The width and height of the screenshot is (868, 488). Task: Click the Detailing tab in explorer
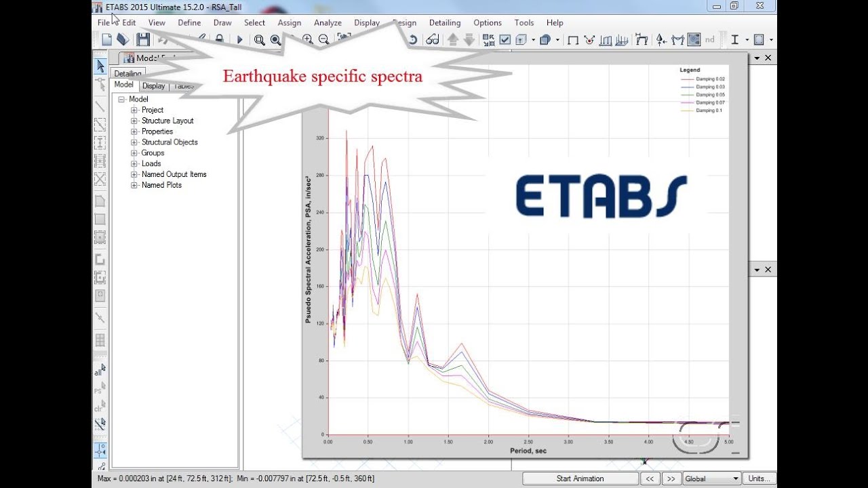point(127,74)
